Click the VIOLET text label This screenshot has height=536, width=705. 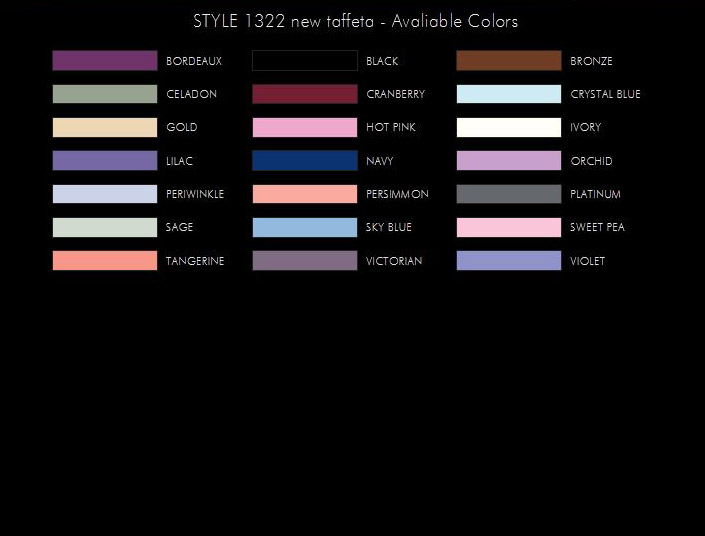coord(588,261)
